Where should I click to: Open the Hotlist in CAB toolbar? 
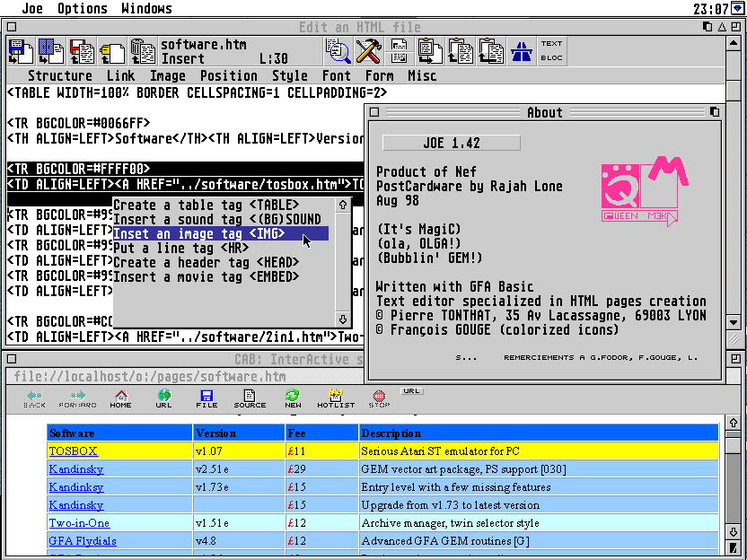click(x=336, y=399)
